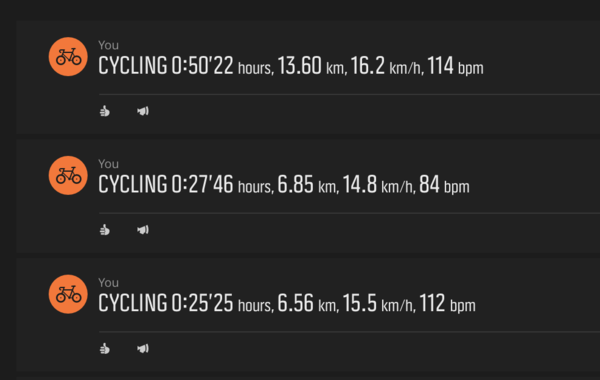Click the cycling icon of the 0:27'46 activity

68,175
